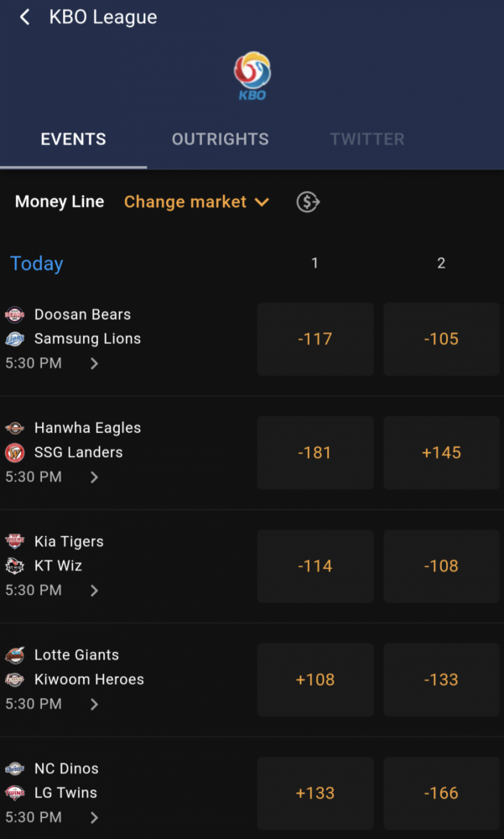Click the dollar cash-out icon
Image resolution: width=504 pixels, height=839 pixels.
tap(308, 202)
